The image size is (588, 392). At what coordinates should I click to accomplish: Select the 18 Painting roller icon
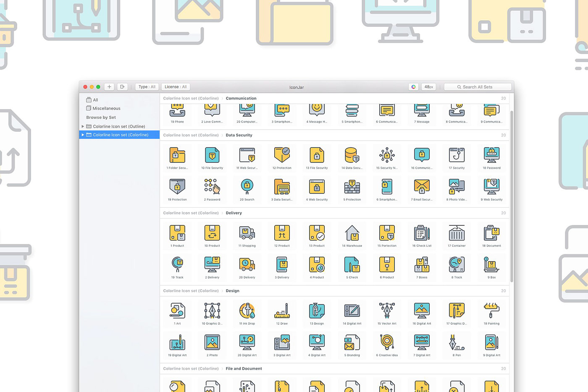coord(491,311)
